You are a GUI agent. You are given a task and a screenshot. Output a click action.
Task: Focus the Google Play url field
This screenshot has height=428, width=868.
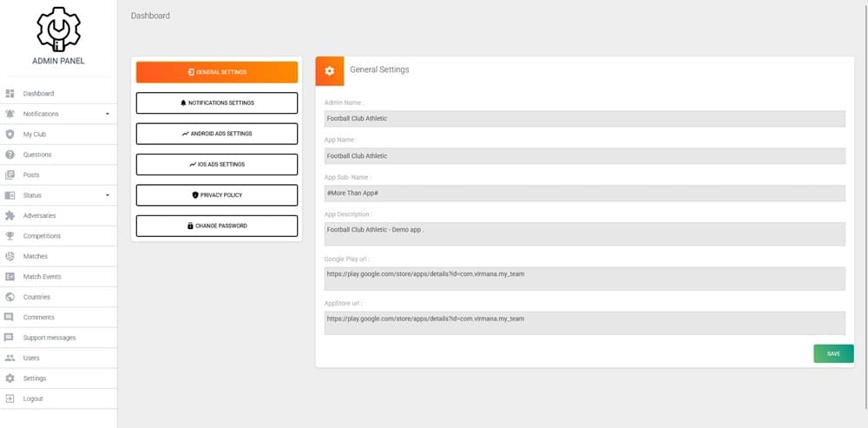584,278
